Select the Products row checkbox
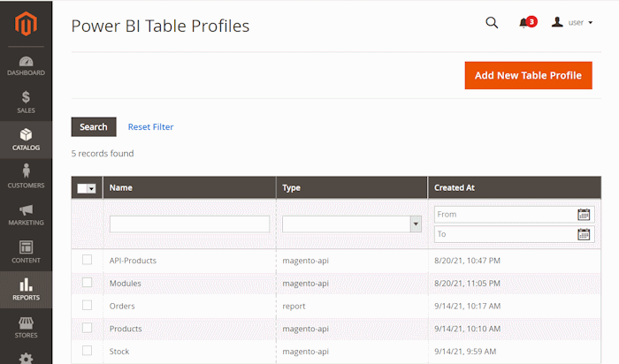The width and height of the screenshot is (619, 364). click(x=87, y=328)
